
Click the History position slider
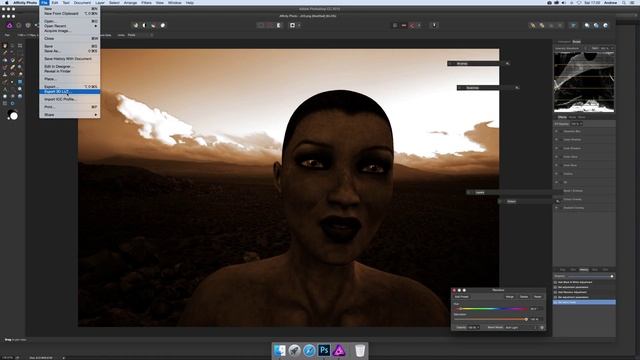coord(591,276)
